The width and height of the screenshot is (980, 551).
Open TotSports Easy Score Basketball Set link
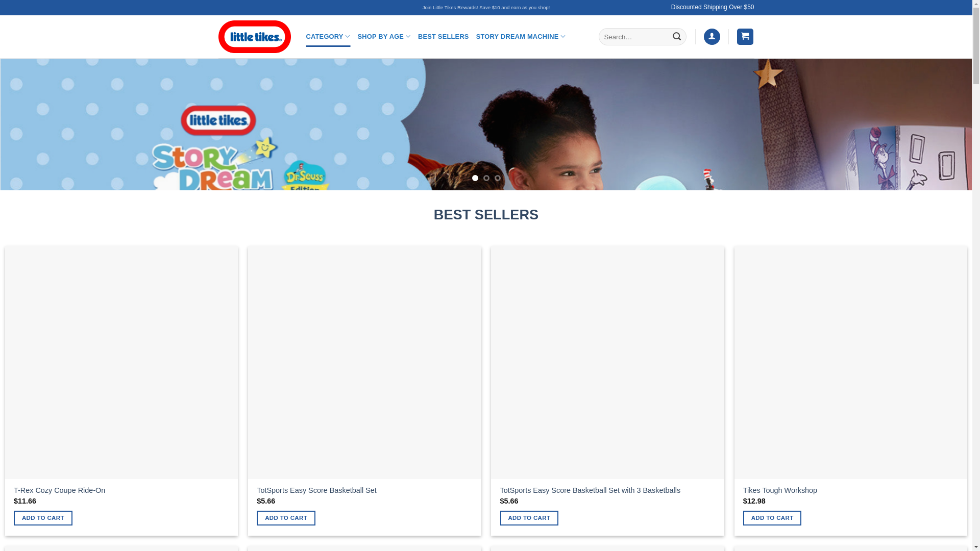click(316, 490)
